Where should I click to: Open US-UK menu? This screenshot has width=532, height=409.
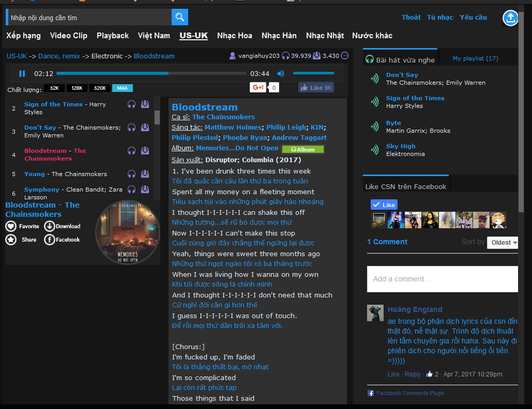point(193,36)
